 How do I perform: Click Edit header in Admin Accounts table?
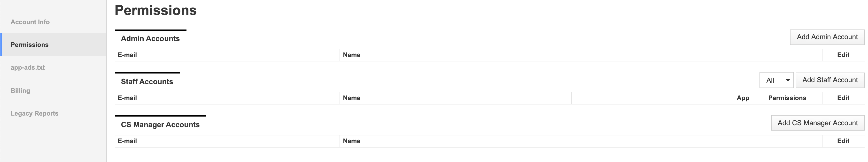point(843,55)
